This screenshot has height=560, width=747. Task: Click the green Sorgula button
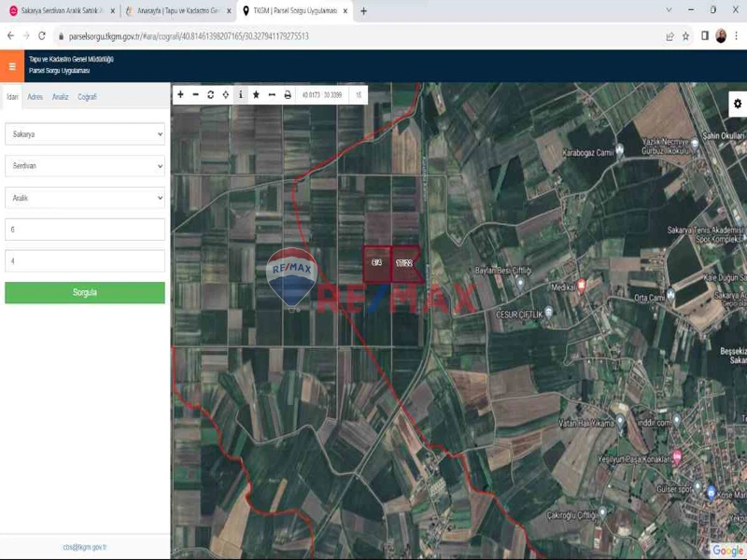(85, 292)
